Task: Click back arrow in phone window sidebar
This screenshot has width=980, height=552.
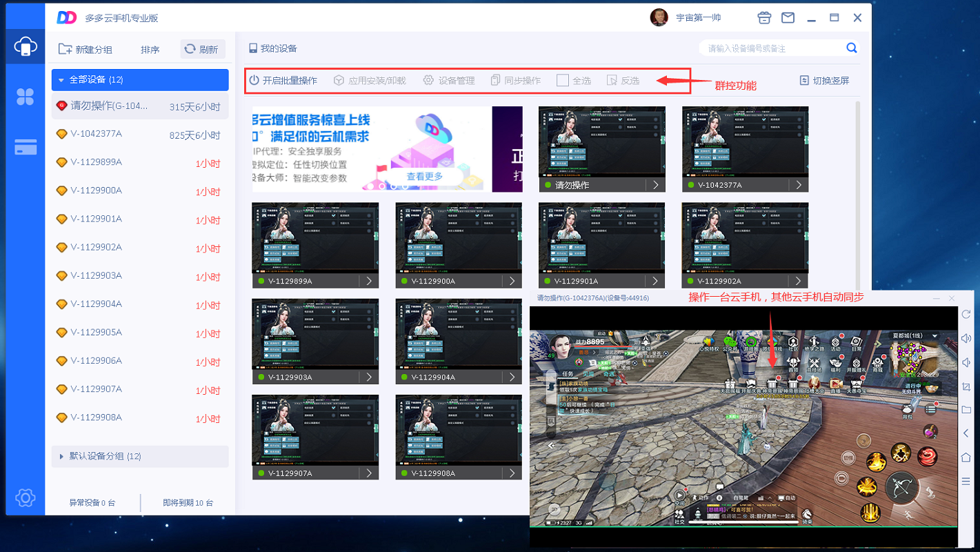Action: 966,433
